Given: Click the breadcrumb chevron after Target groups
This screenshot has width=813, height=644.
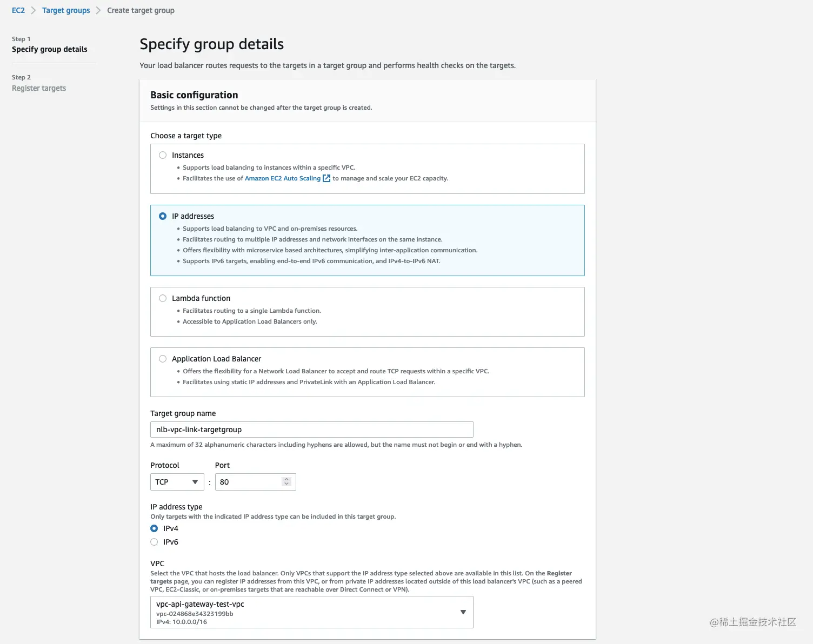Looking at the screenshot, I should pos(98,10).
